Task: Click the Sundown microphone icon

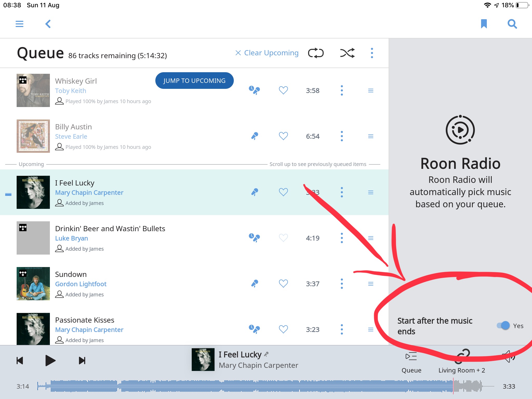Action: point(255,284)
